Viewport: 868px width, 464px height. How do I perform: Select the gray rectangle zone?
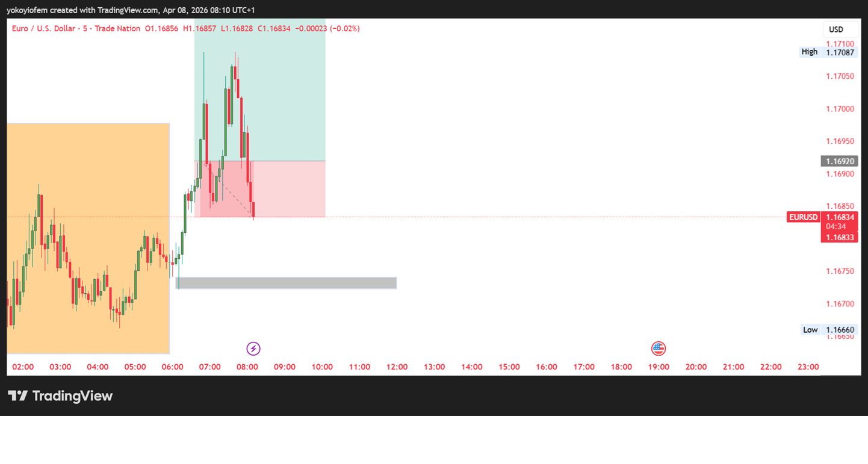287,283
